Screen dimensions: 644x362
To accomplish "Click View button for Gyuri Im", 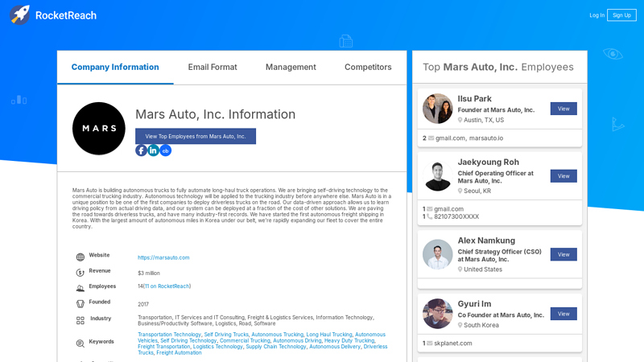I will [563, 314].
